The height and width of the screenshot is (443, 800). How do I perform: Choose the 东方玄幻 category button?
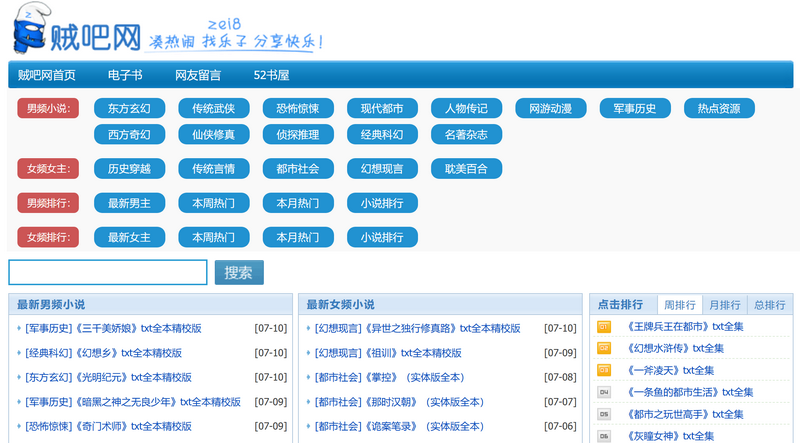pos(129,109)
